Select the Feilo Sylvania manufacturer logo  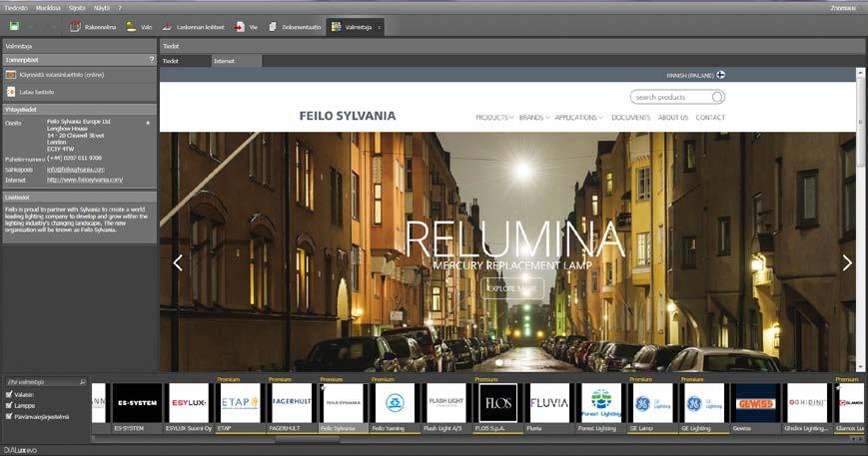(344, 403)
